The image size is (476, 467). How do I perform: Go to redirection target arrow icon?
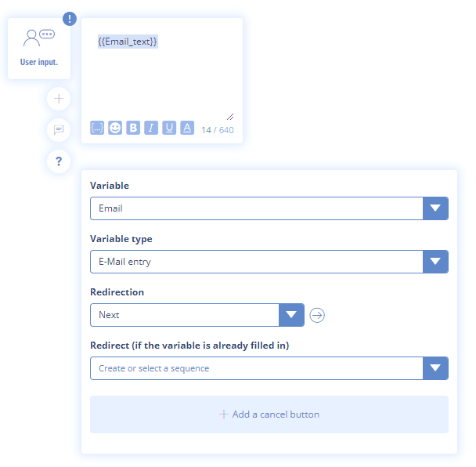pyautogui.click(x=317, y=315)
